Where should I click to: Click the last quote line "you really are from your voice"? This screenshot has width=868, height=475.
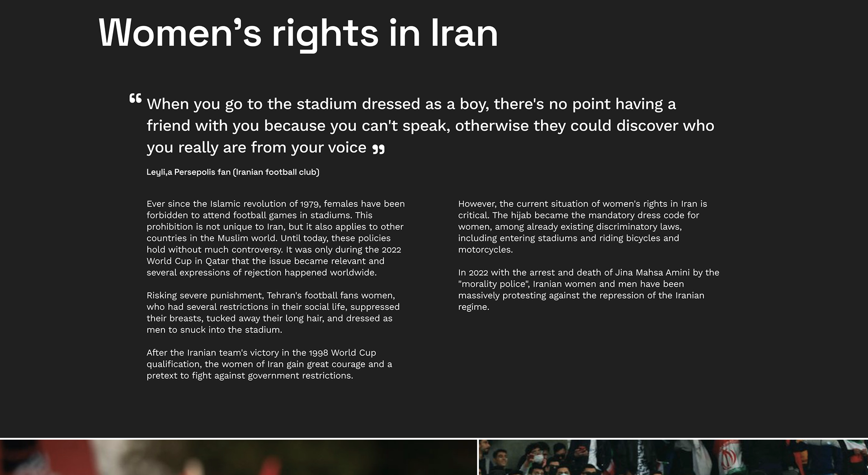click(256, 147)
